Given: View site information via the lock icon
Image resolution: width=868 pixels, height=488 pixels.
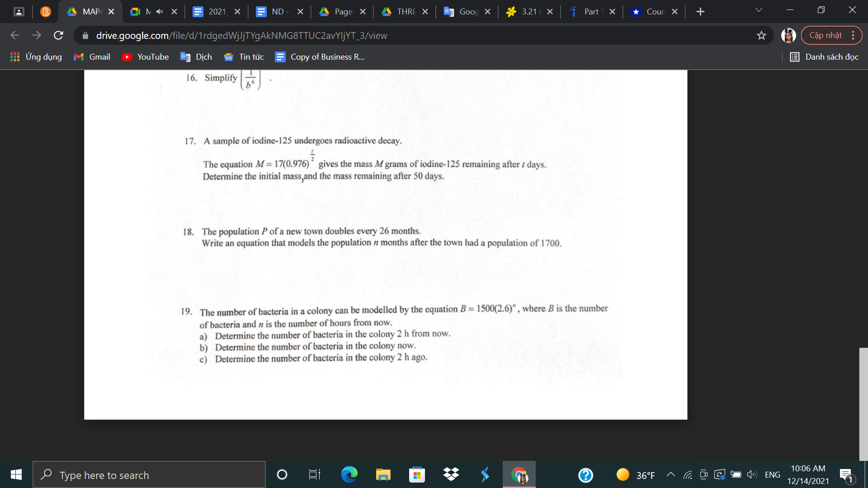Looking at the screenshot, I should tap(85, 35).
